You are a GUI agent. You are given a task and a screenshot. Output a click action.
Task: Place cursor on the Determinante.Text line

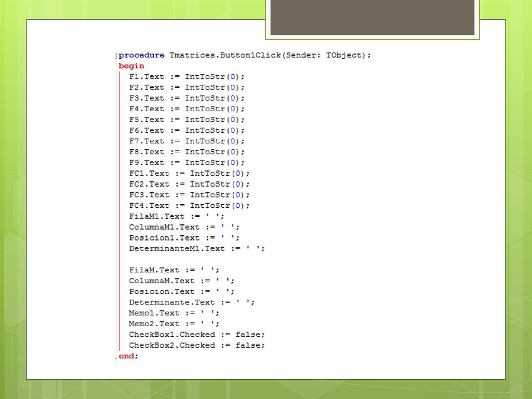pos(192,302)
